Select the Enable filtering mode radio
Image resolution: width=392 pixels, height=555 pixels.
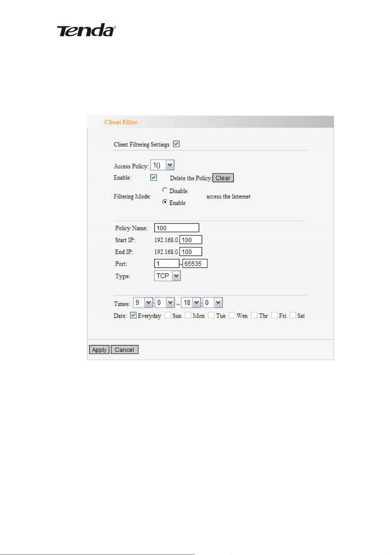pos(165,202)
